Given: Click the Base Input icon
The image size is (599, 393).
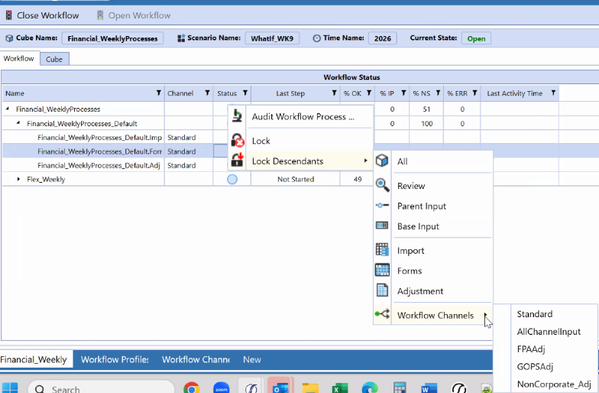Looking at the screenshot, I should click(382, 225).
